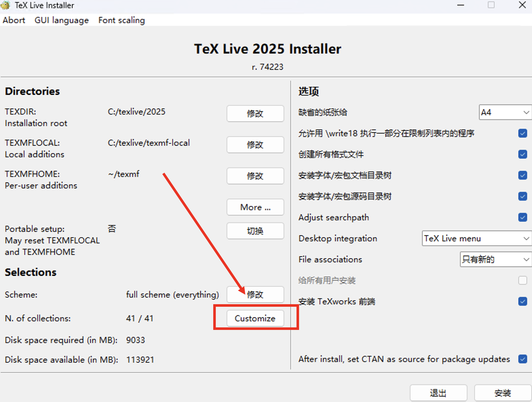Click the Portable setup 否 value
This screenshot has height=402, width=532.
tap(112, 229)
